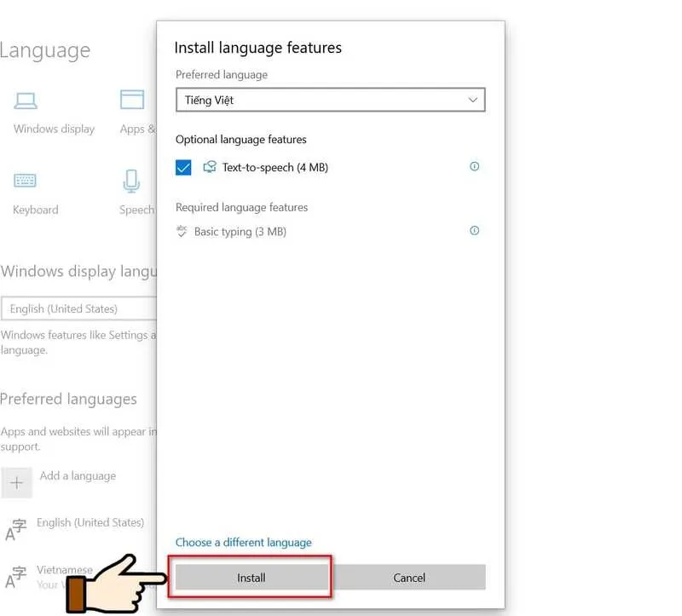
Task: Open the Speech microphone icon
Action: tap(131, 181)
